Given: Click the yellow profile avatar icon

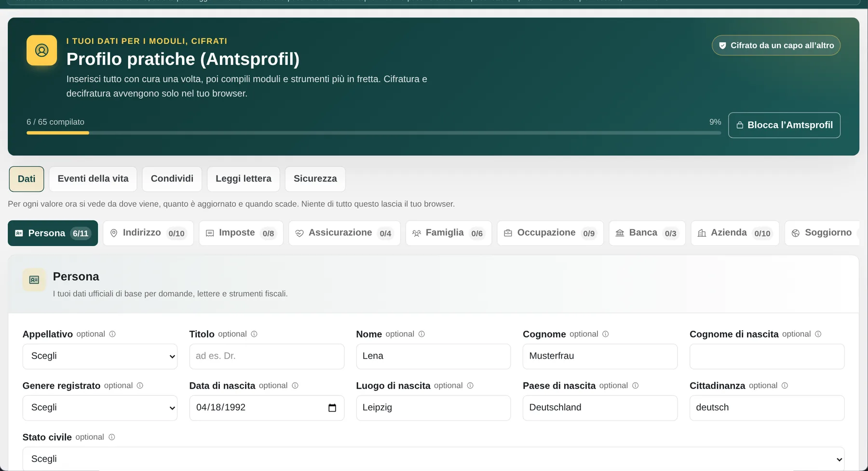Looking at the screenshot, I should click(41, 50).
